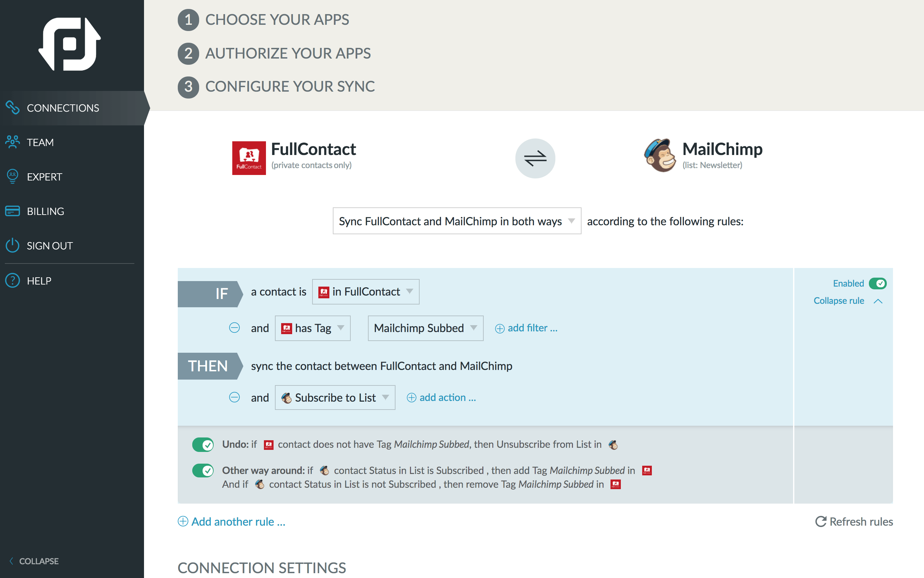The image size is (924, 578).
Task: Click the IF rule label
Action: 210,294
